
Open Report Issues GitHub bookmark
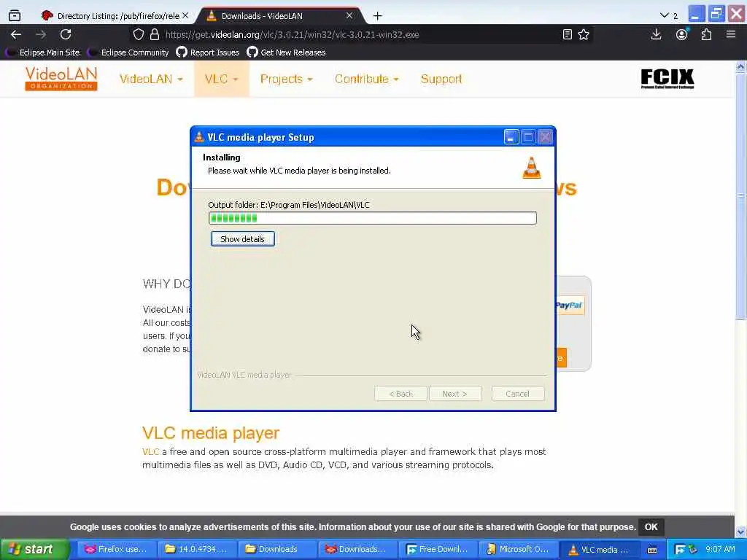[x=208, y=52]
